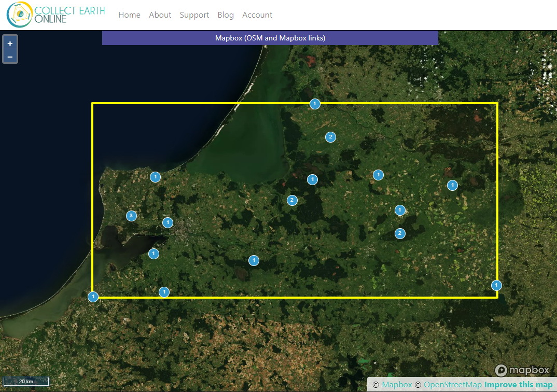This screenshot has width=557, height=392.
Task: Click the Collect Earth Online logo
Action: pos(56,15)
